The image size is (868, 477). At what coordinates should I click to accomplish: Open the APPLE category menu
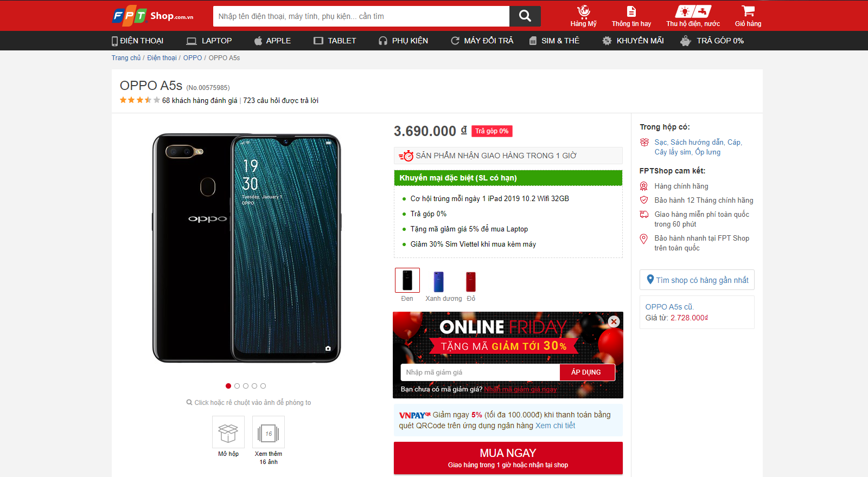272,41
